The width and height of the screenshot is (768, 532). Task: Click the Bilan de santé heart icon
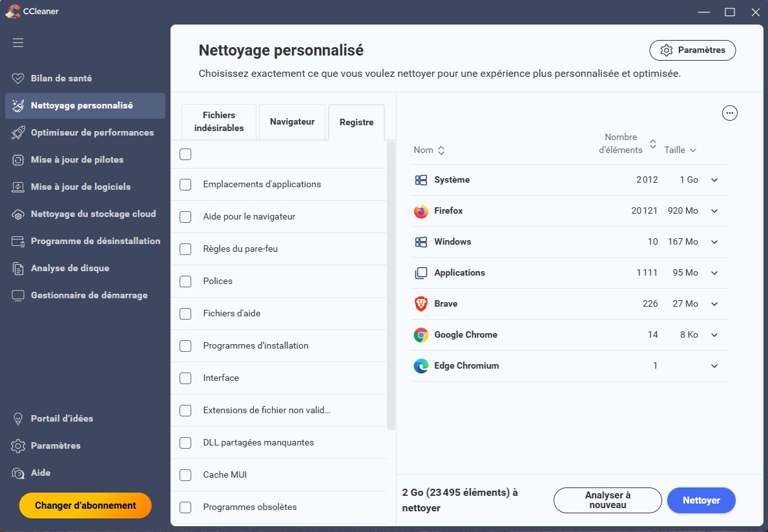point(19,78)
